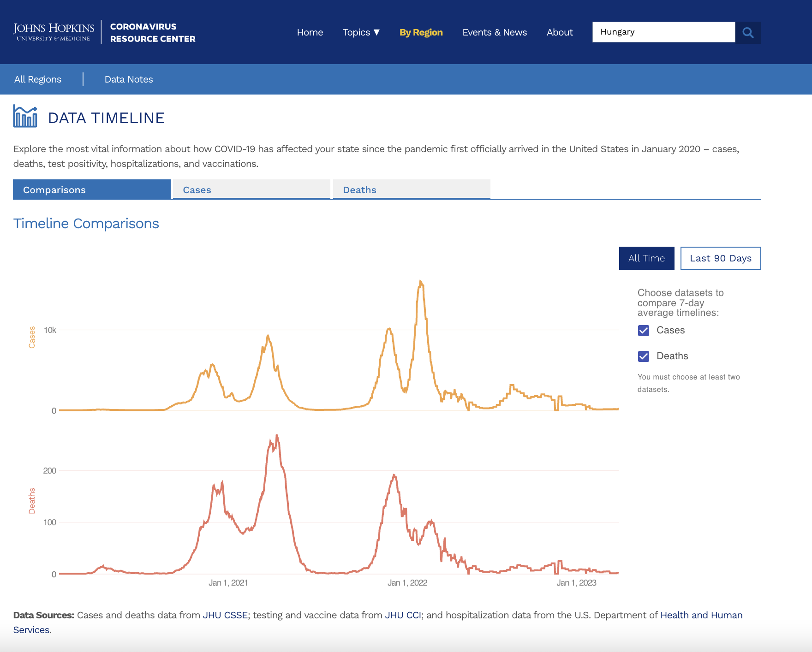Click the search field containing Hungary

click(663, 32)
